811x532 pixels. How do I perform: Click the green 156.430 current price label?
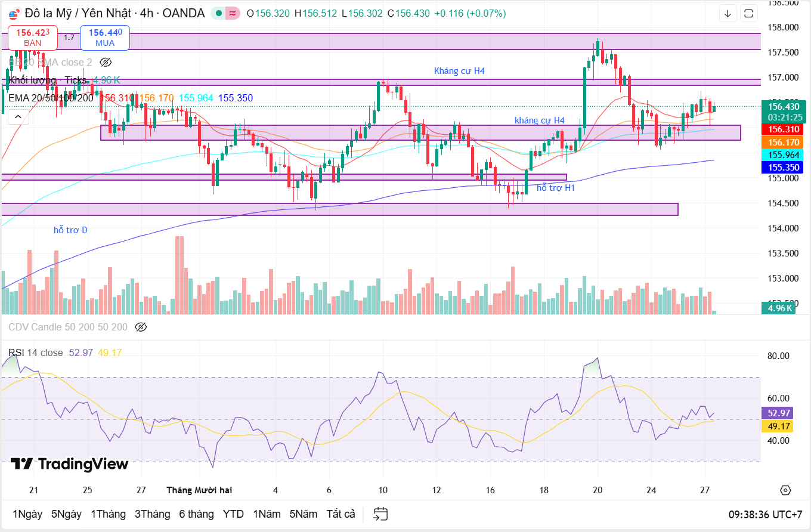781,107
